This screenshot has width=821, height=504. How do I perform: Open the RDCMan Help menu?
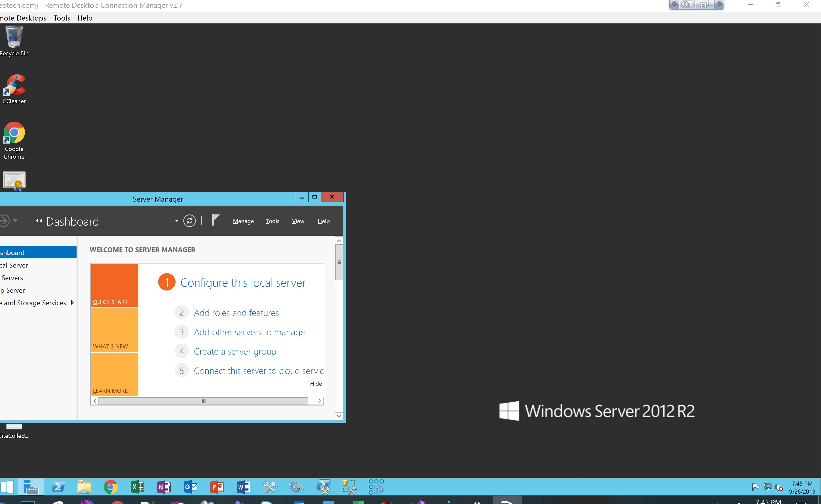click(x=85, y=18)
